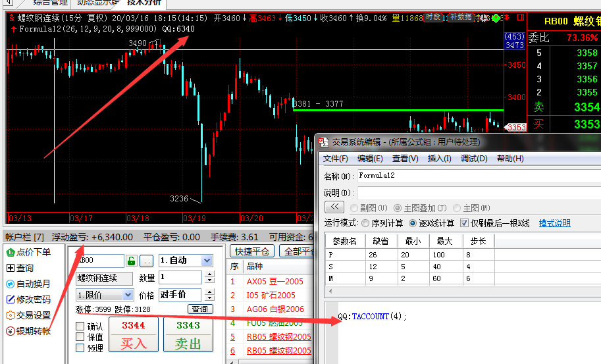Click the 全部平仓 button
The height and width of the screenshot is (364, 601).
297,251
